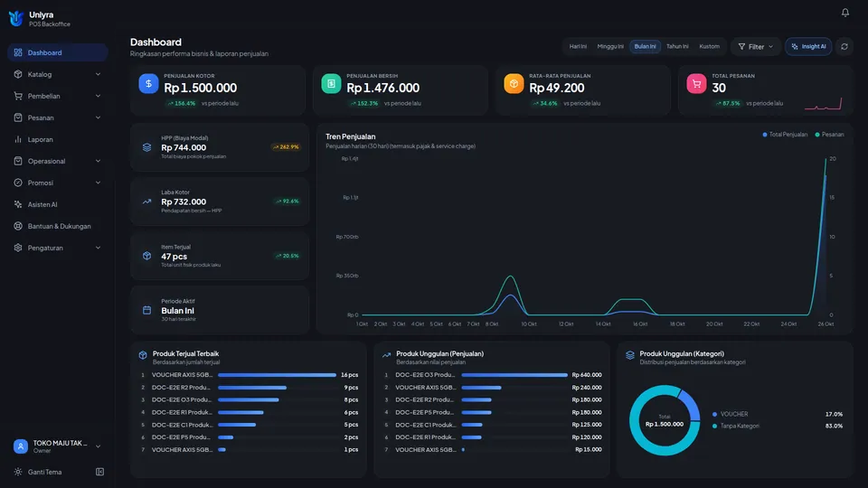Select the Minggu Ini period tab

pyautogui.click(x=610, y=46)
